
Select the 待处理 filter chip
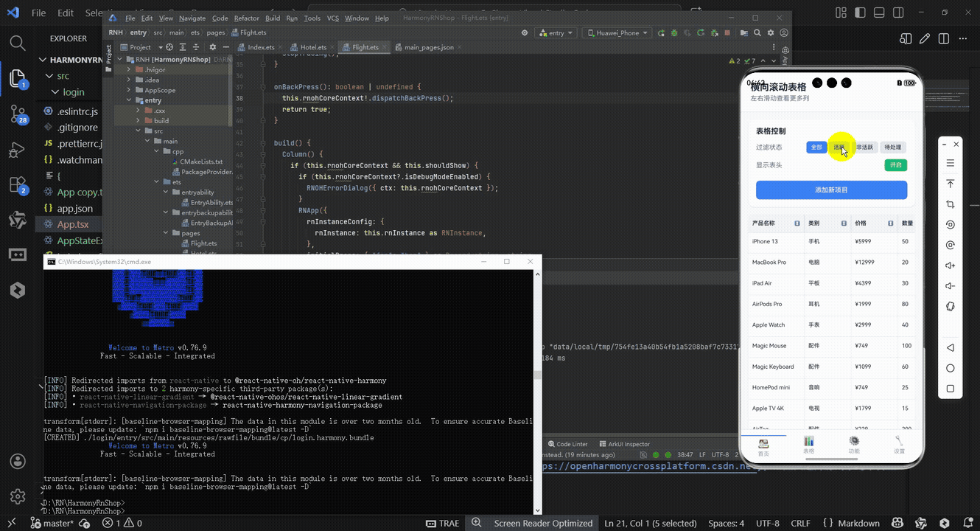click(x=893, y=147)
